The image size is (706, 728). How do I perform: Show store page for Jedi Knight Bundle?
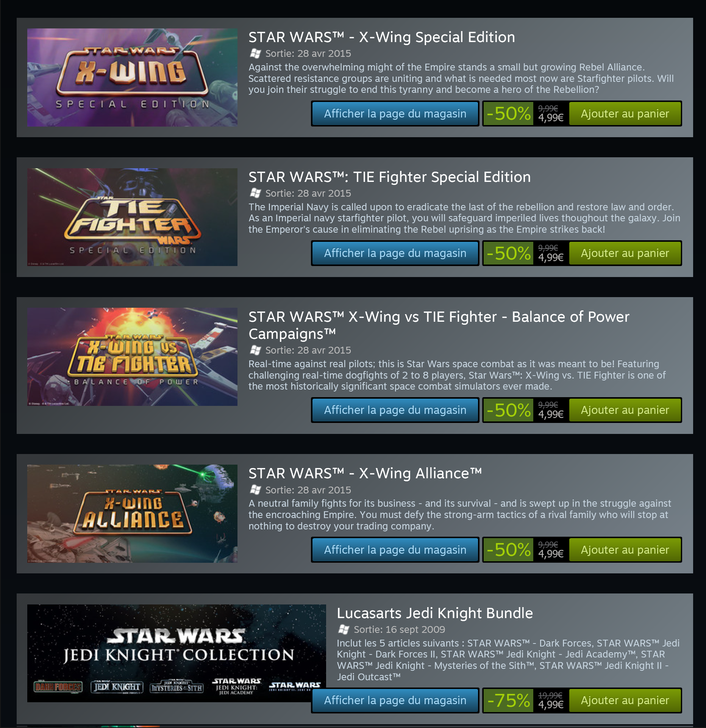395,700
